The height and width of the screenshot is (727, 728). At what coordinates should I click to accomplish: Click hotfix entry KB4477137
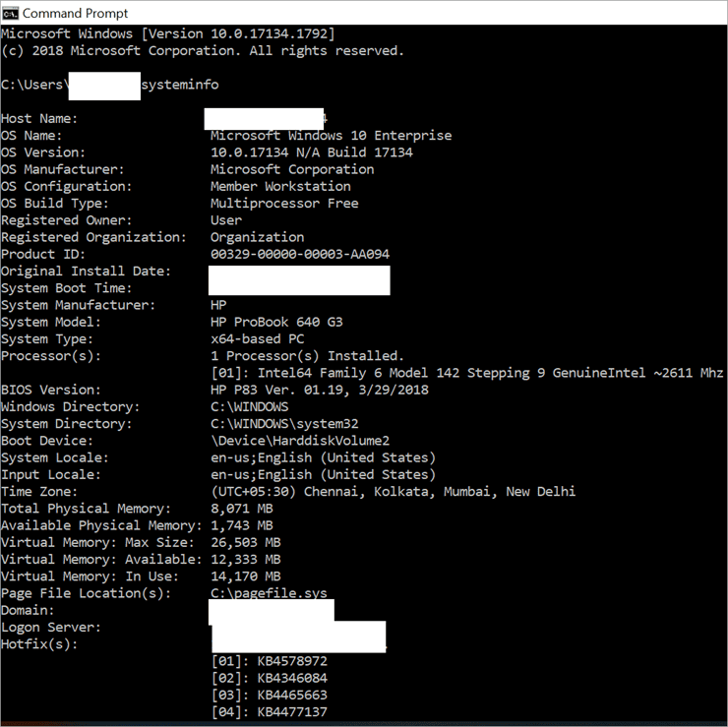pos(270,711)
